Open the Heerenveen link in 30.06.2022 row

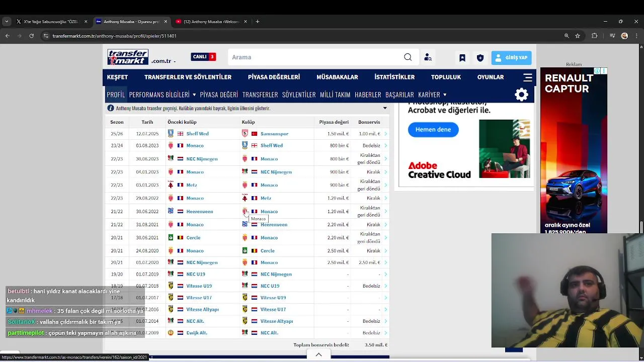(200, 212)
